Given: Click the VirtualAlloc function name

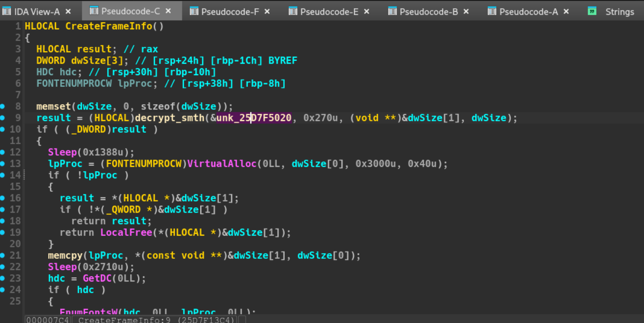Looking at the screenshot, I should [221, 164].
